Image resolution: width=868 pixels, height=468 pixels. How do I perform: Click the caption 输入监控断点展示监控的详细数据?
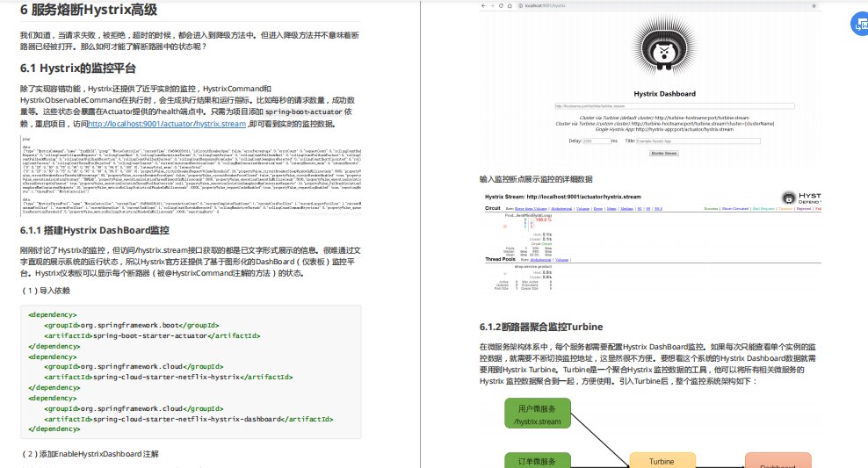point(536,179)
